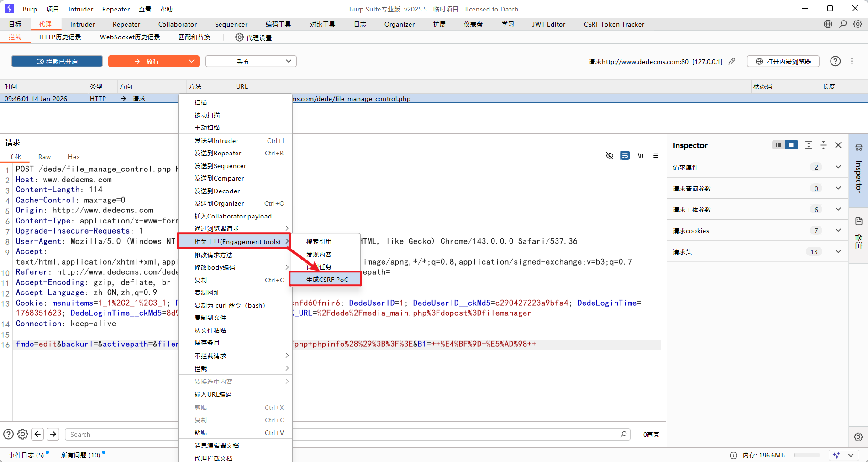Click the magnifier in the search bar
This screenshot has height=462, width=868.
coord(623,434)
